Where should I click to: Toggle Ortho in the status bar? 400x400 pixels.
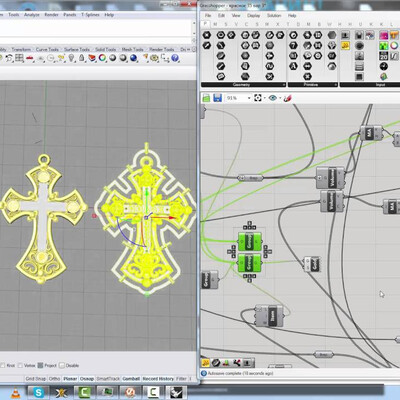coord(54,379)
